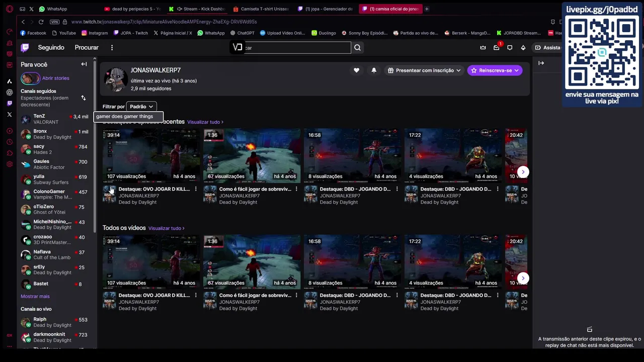Screen dimensions: 644x362
Task: Switch to dead by peripecias 5 tab
Action: [133, 9]
